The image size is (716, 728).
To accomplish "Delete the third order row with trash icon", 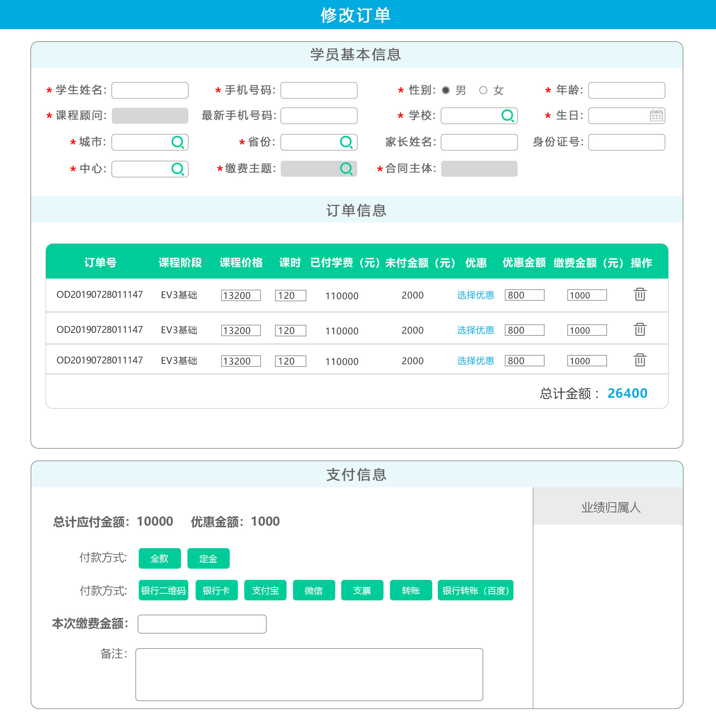I will click(640, 360).
